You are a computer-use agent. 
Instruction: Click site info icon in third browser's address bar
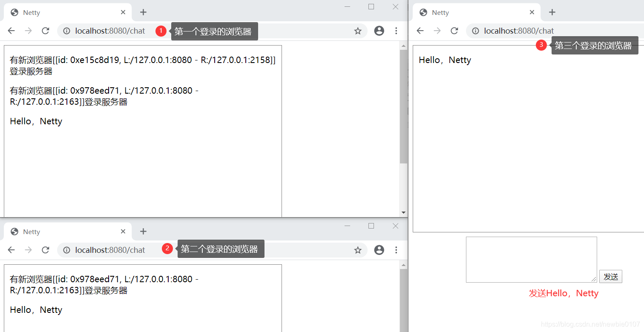click(x=475, y=31)
